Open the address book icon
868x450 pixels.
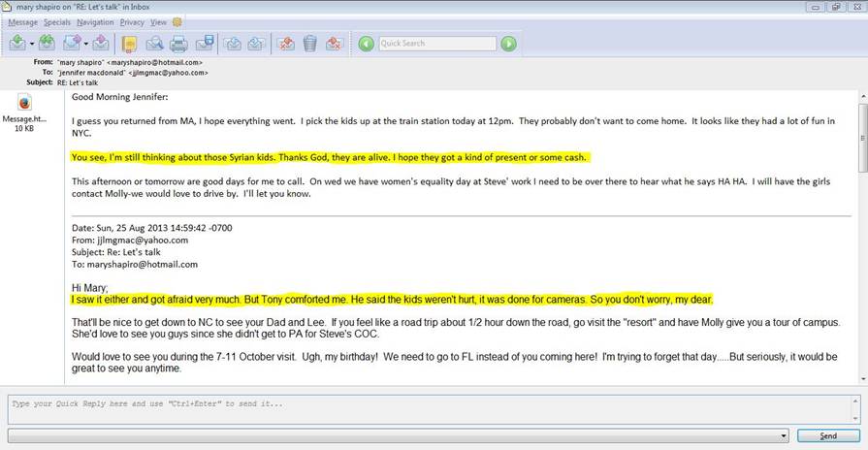129,44
